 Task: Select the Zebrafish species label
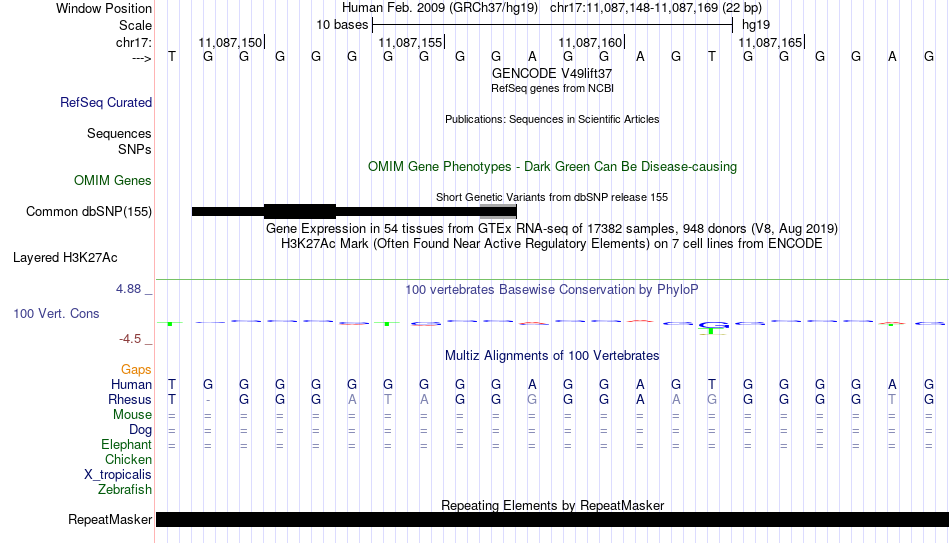(125, 490)
